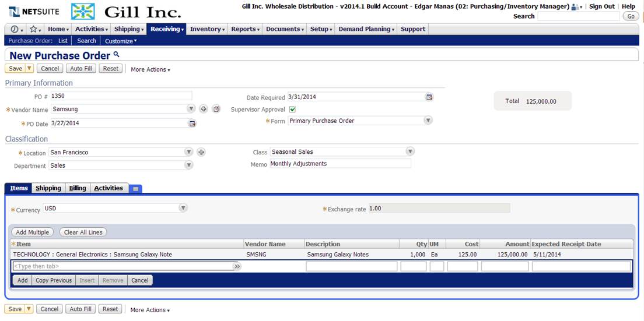The width and height of the screenshot is (644, 321).
Task: Click the bottom Reset button
Action: 110,309
